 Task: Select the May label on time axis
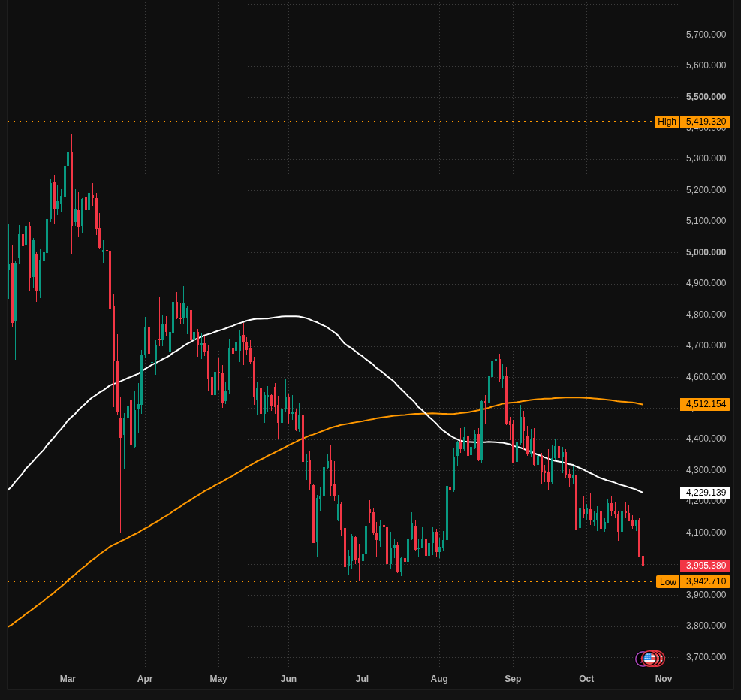pos(218,679)
